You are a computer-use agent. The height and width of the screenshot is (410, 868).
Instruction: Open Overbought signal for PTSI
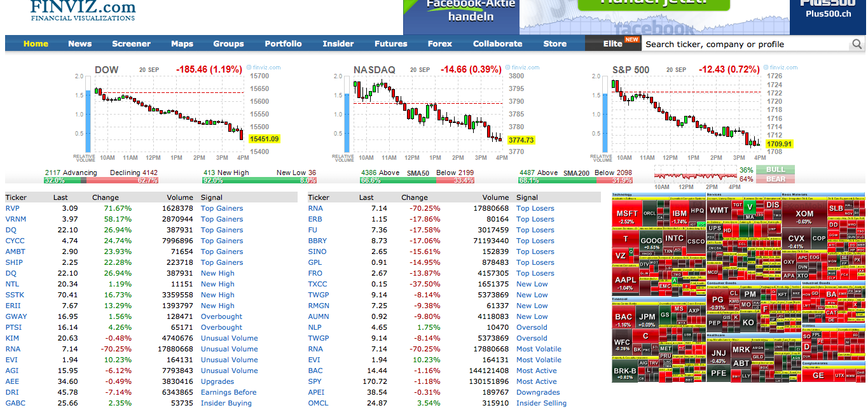click(x=221, y=327)
